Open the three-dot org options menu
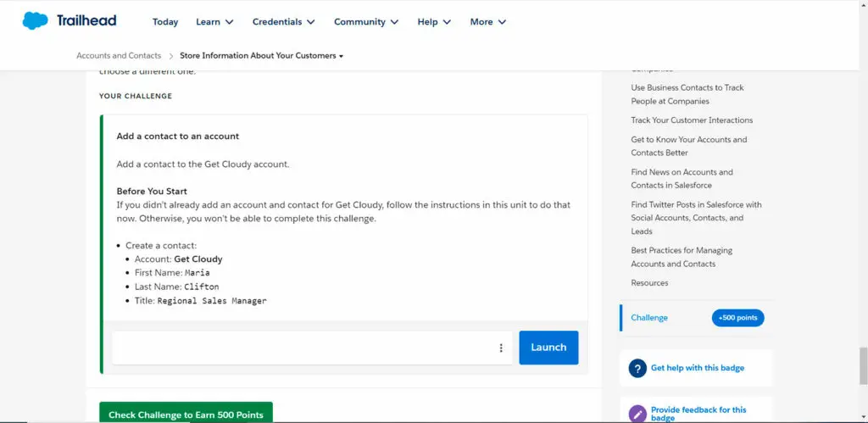 501,348
